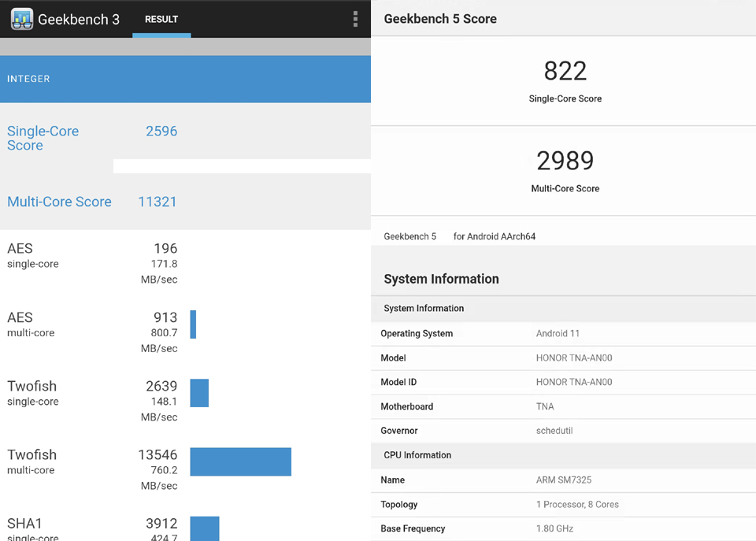Tap the Single-Core Score label under 822
Screen dimensions: 756x541
click(565, 99)
